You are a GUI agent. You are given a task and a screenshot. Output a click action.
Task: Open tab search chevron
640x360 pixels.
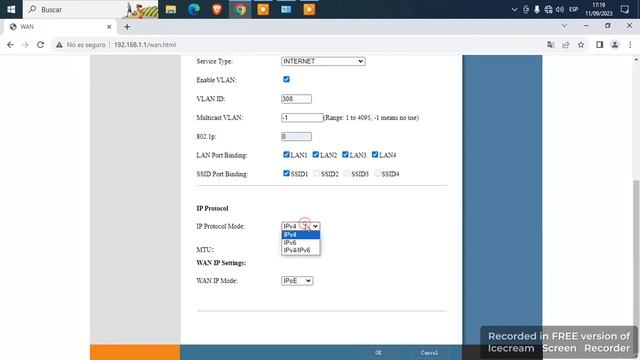click(564, 26)
